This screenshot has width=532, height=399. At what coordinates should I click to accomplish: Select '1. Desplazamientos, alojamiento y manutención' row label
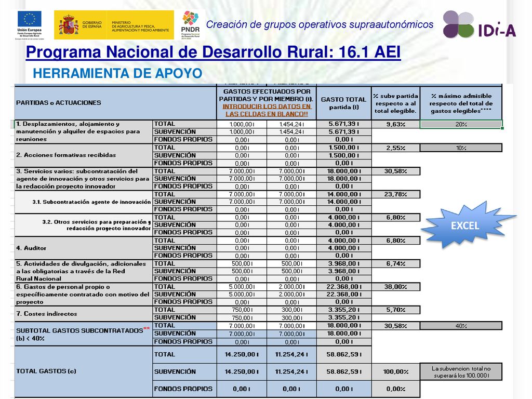click(x=83, y=131)
